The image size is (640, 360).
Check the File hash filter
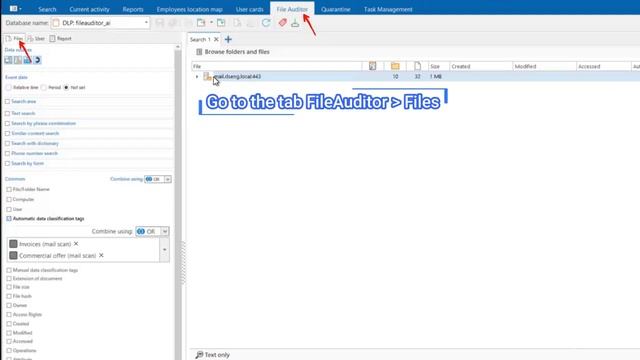tap(9, 296)
